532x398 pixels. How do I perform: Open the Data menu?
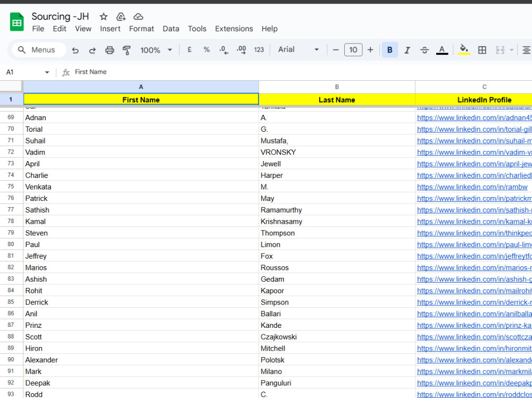click(171, 29)
